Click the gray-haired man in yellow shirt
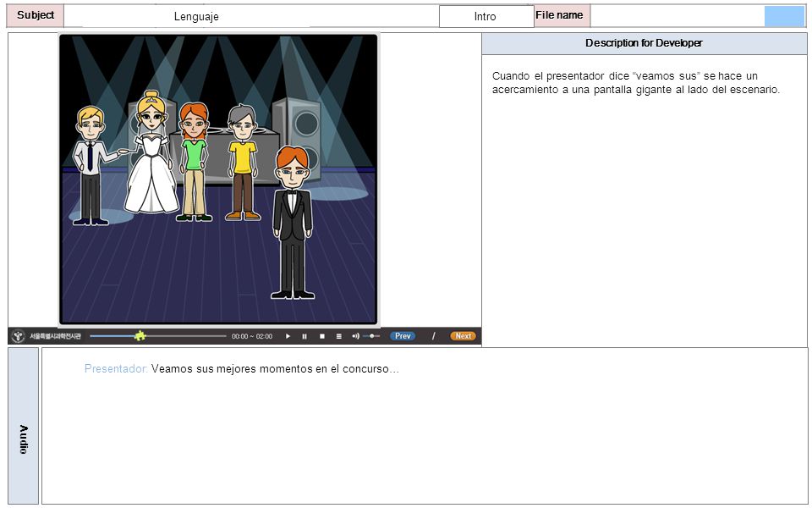This screenshot has width=812, height=508. point(243,163)
